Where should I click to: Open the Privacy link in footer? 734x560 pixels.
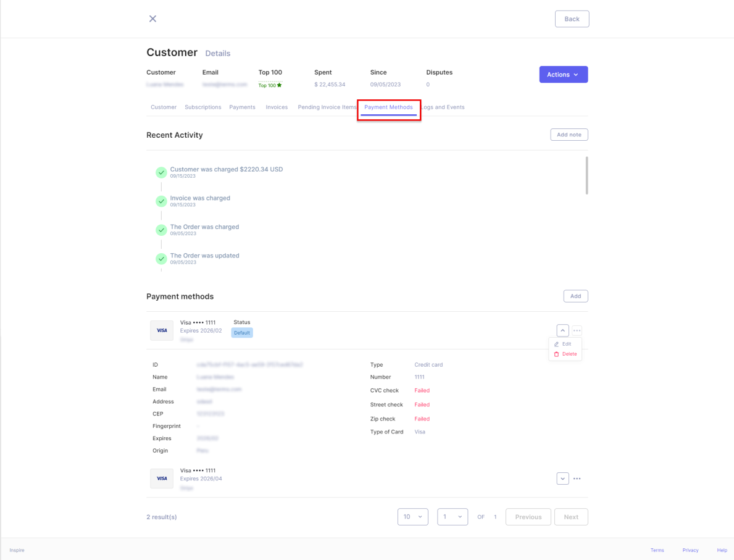click(690, 550)
